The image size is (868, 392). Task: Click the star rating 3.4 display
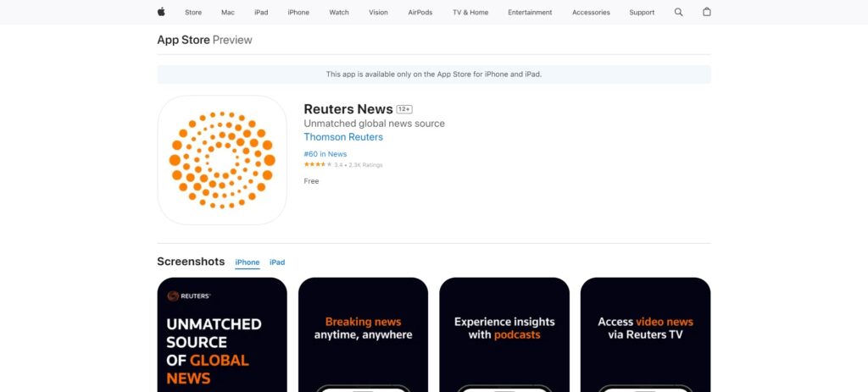click(x=342, y=165)
